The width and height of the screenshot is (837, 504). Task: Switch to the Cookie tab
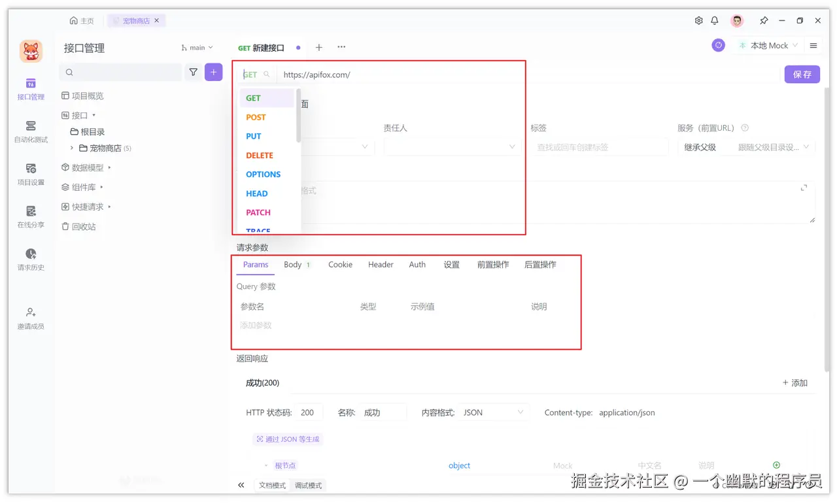(x=340, y=265)
